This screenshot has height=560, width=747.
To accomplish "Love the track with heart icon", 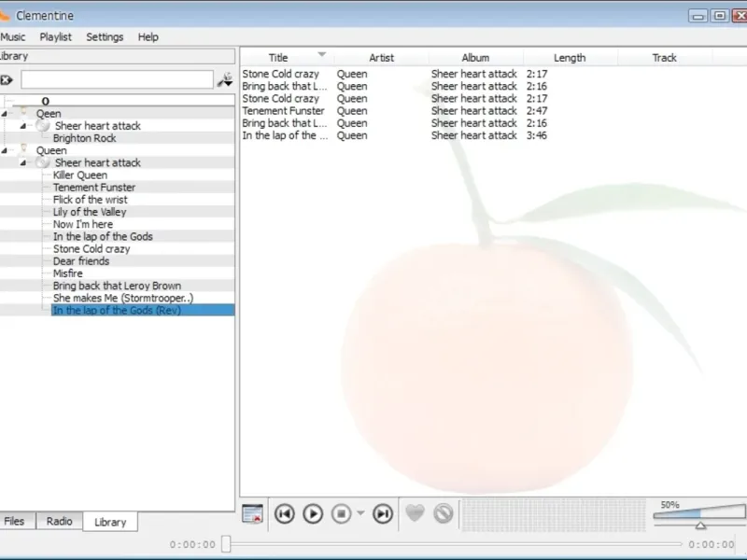I will click(415, 513).
